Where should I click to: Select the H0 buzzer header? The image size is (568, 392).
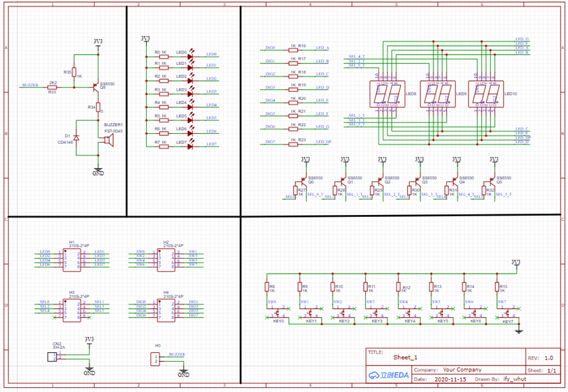point(156,358)
